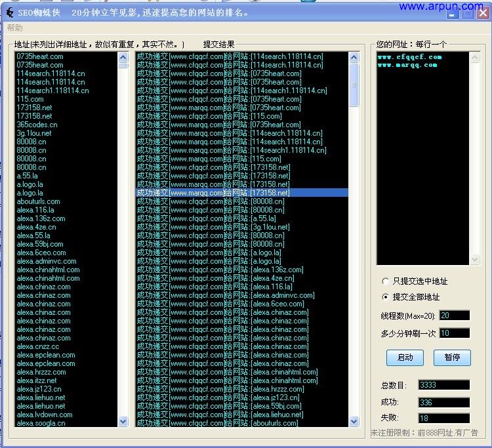Screen dimensions: 492x448
Task: Click highlighted result marqq.com to 173158.net
Action: pos(241,193)
